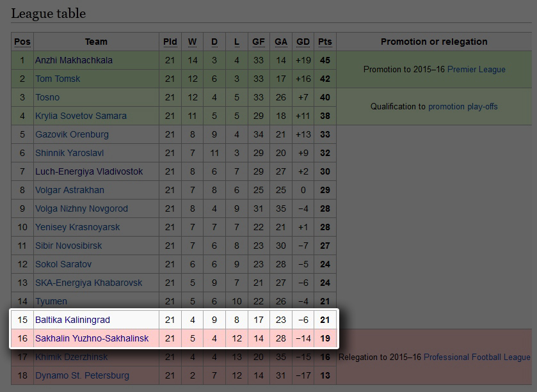Click the Pts column header
537x392 pixels.
325,42
